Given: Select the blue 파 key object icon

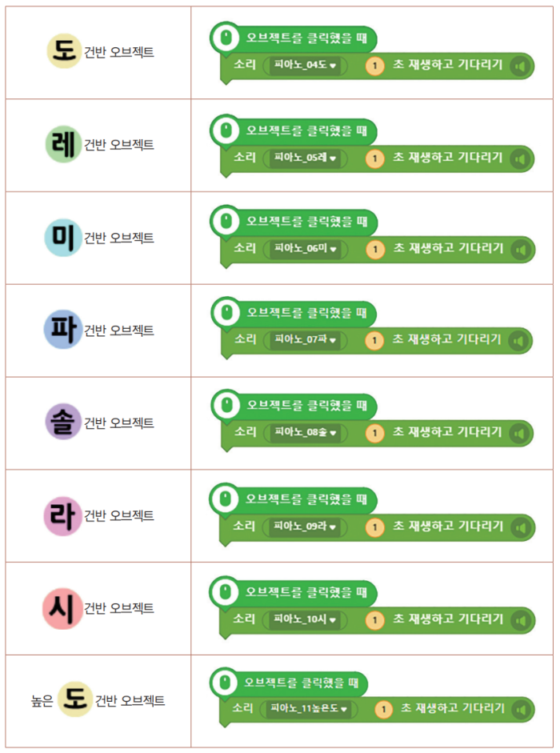Looking at the screenshot, I should tap(63, 330).
